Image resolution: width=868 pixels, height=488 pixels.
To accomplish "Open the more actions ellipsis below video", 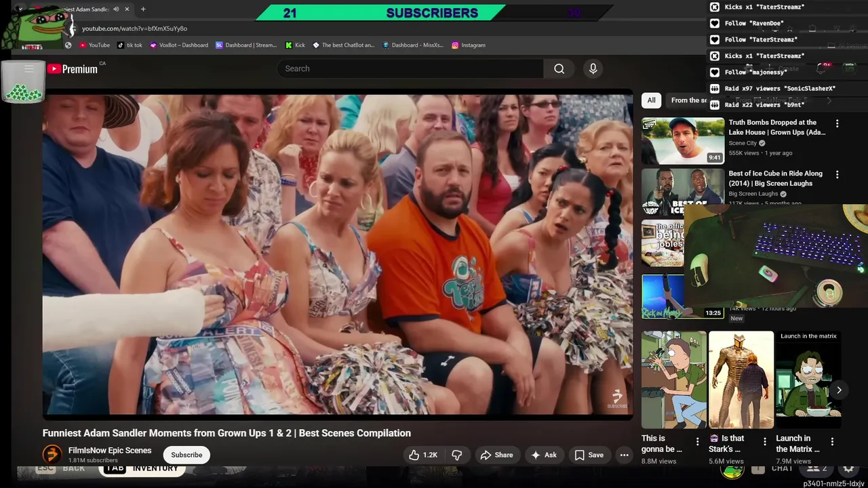I will [x=625, y=455].
